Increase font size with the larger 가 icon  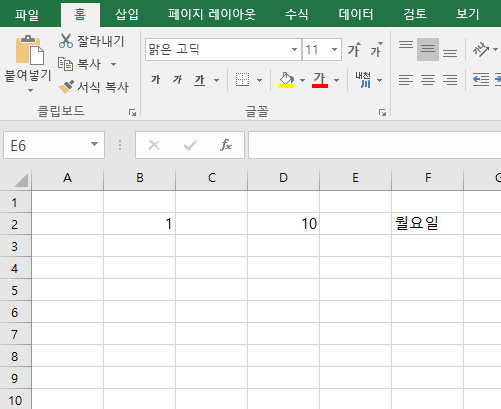point(354,50)
